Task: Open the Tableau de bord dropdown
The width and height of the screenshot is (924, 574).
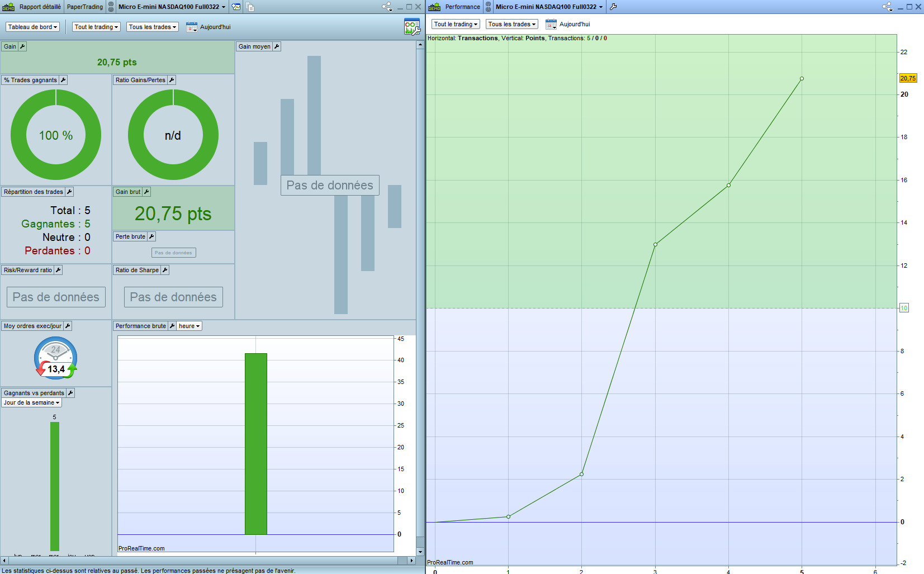Action: tap(33, 27)
